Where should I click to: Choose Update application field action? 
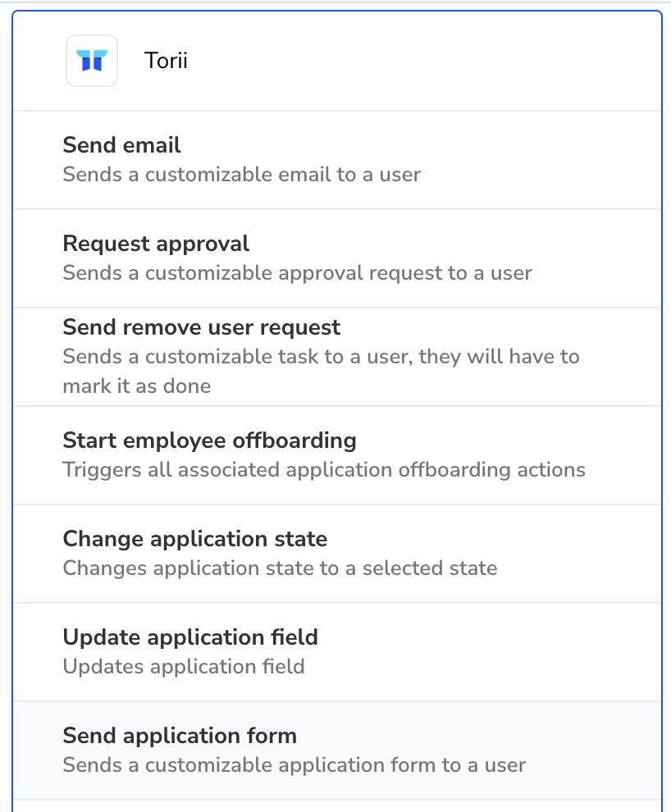(337, 652)
